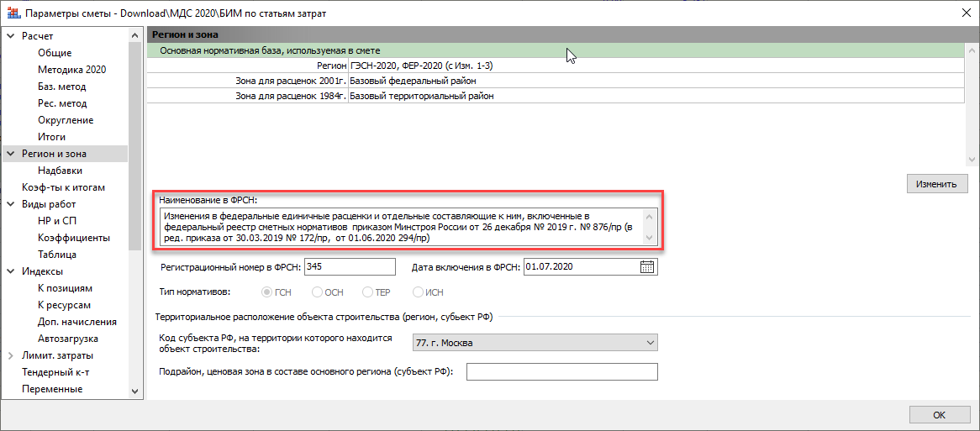Open the Тендерный к-т section
This screenshot has height=431, width=980.
[56, 372]
